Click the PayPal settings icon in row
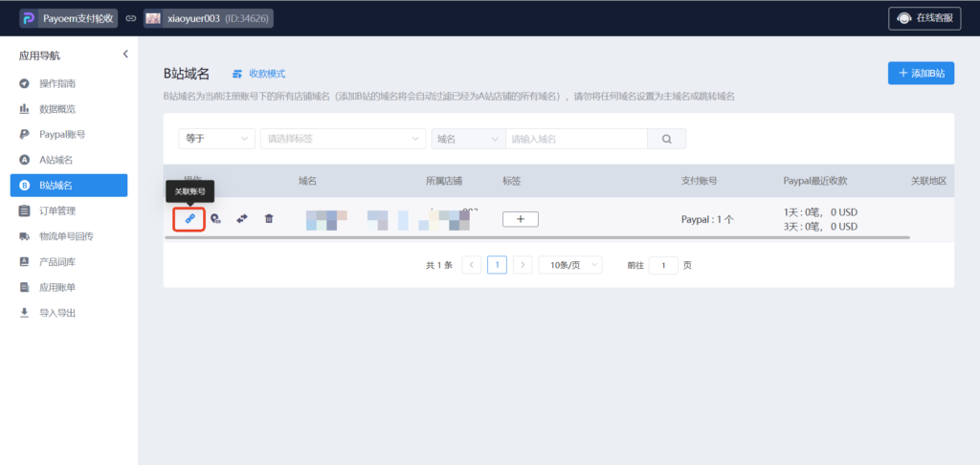 215,219
